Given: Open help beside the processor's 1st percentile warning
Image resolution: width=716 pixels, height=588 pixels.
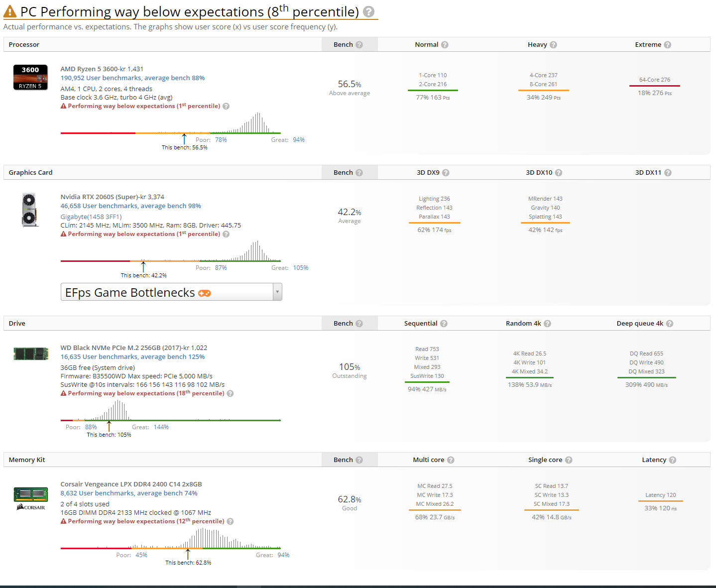Looking at the screenshot, I should coord(226,106).
